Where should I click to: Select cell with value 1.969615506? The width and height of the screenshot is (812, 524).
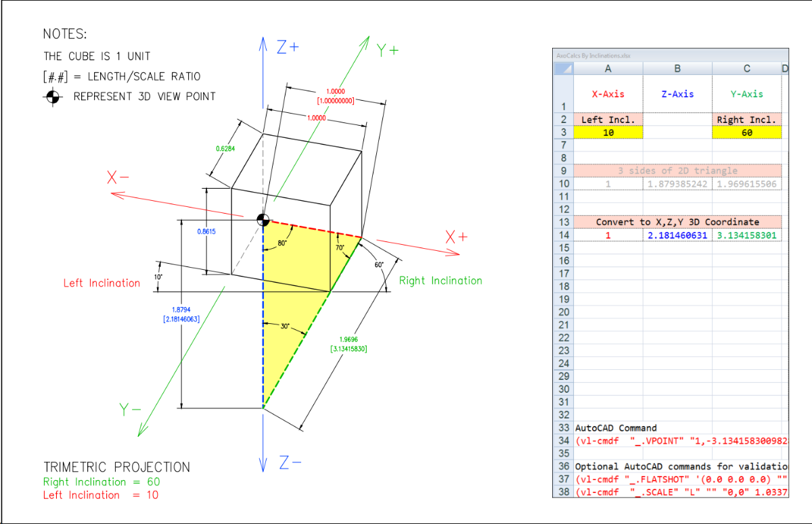click(x=747, y=183)
